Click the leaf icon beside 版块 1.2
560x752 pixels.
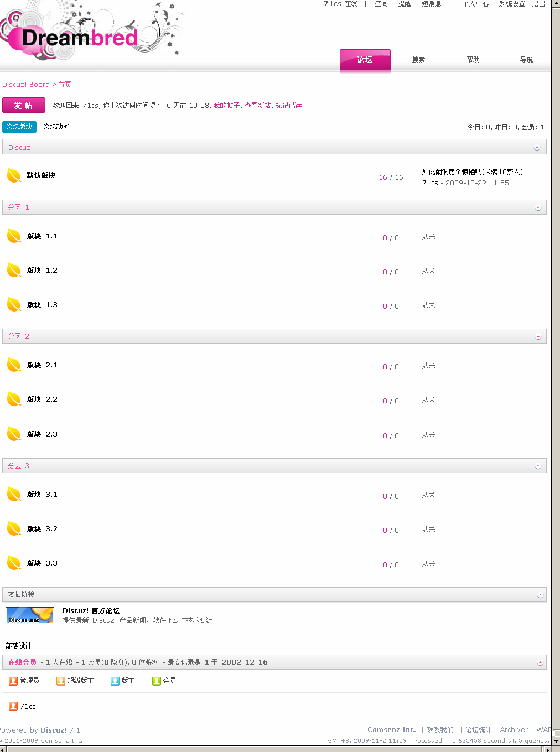(14, 271)
